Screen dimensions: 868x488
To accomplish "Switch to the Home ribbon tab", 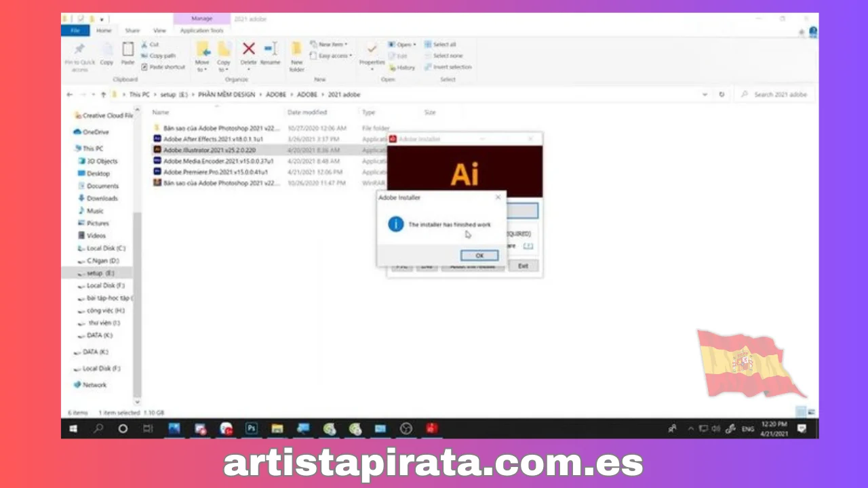I will click(104, 30).
